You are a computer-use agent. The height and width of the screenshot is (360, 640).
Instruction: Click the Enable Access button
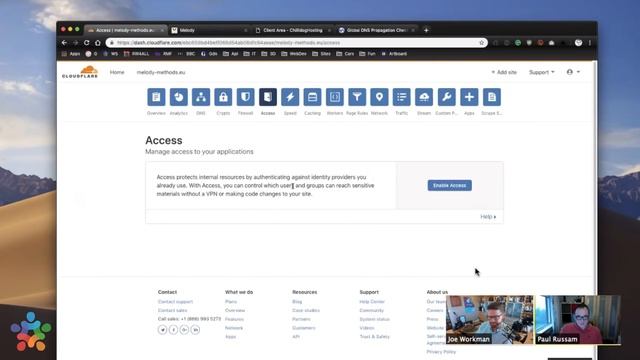[449, 185]
